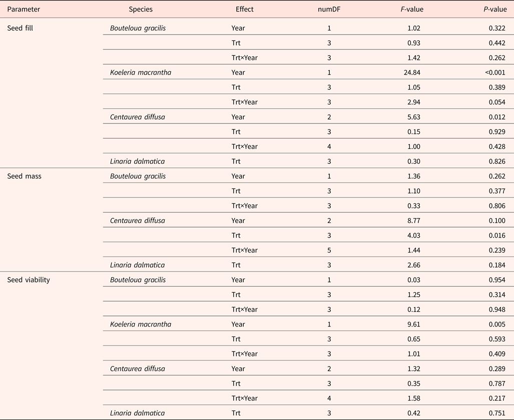Select the numDF cell containing 5
The height and width of the screenshot is (420, 514).
tap(329, 250)
